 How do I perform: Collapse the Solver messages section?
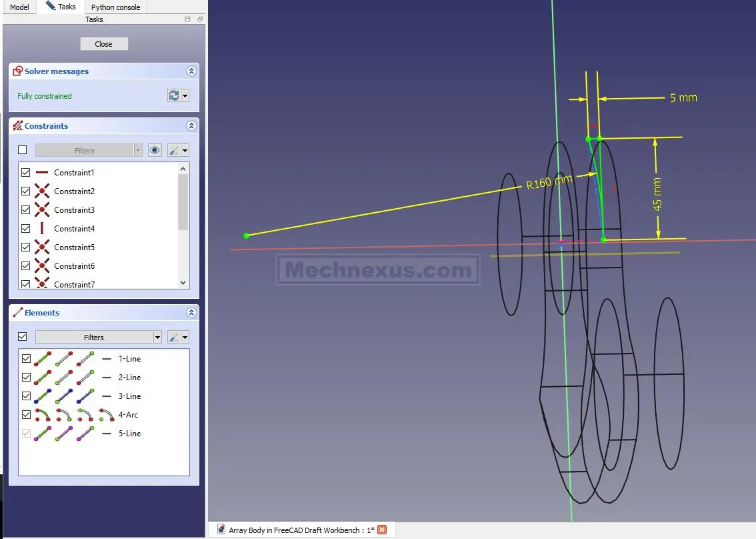click(191, 71)
